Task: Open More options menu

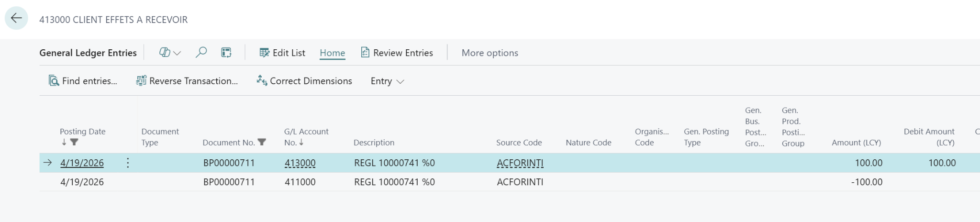Action: pyautogui.click(x=490, y=53)
